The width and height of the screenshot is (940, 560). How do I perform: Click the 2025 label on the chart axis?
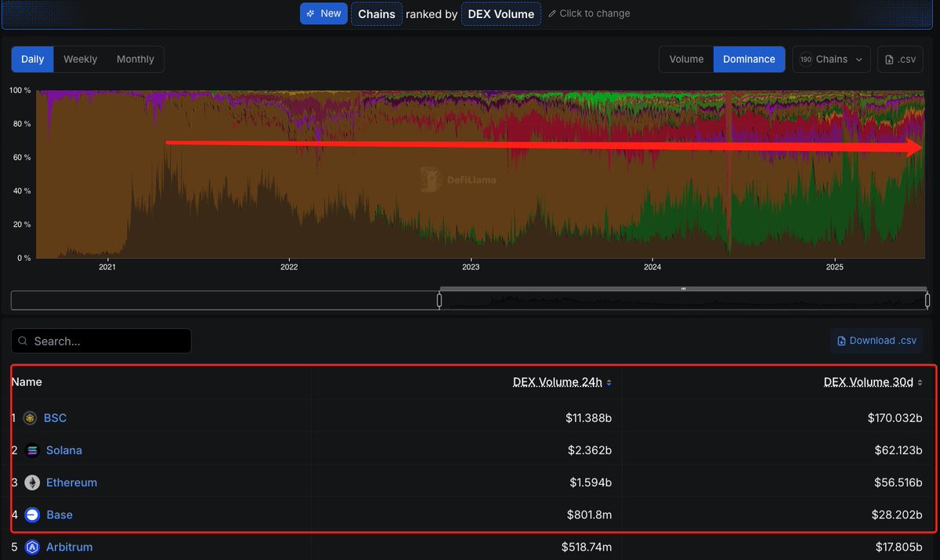[x=835, y=268]
